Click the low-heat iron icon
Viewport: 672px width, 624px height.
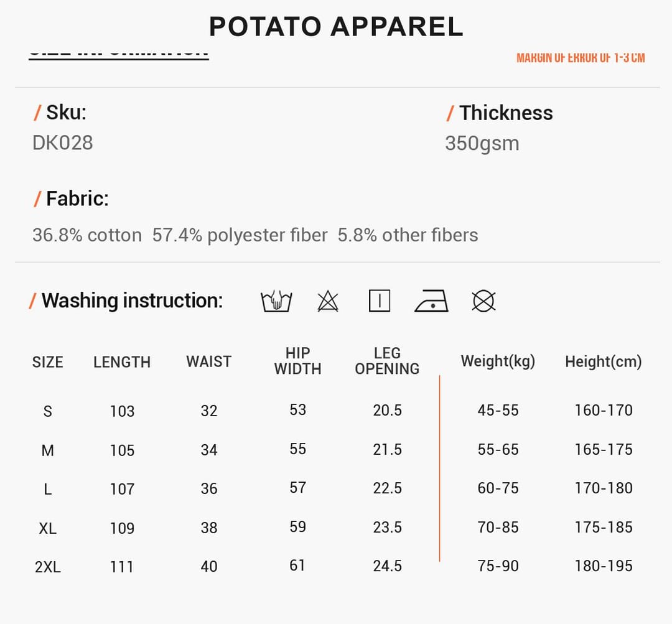(432, 300)
